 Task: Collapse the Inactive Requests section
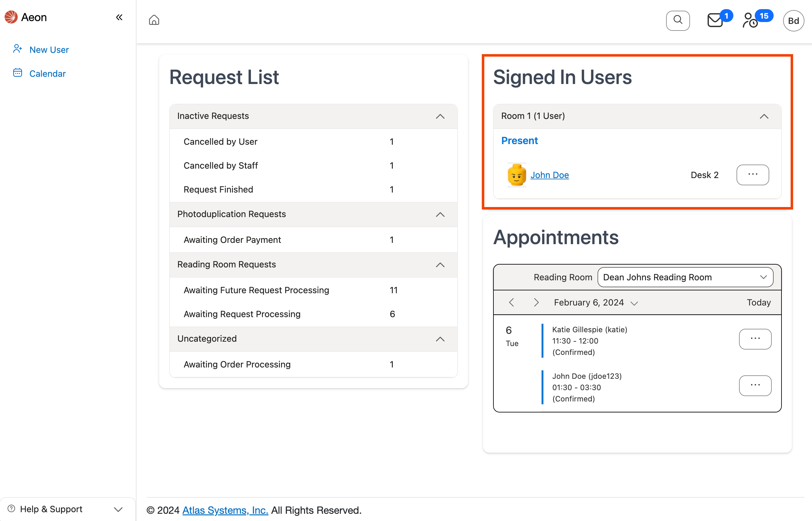tap(440, 116)
